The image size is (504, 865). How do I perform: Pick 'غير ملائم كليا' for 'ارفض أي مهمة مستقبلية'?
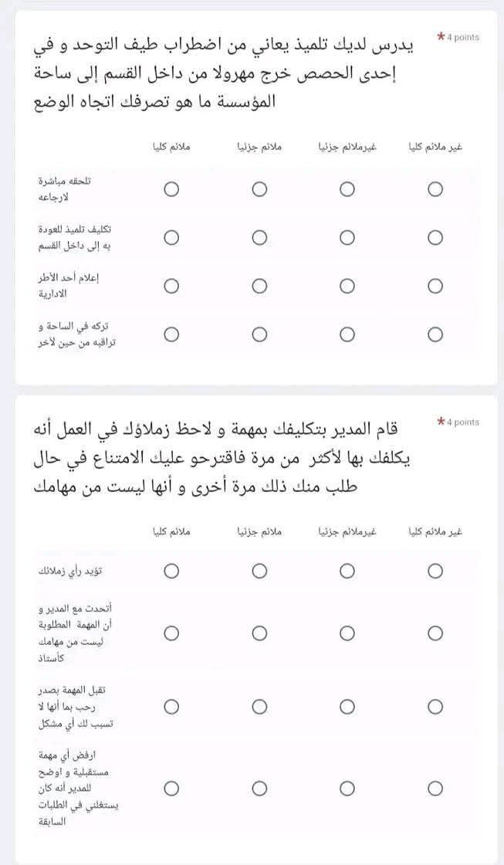(435, 789)
